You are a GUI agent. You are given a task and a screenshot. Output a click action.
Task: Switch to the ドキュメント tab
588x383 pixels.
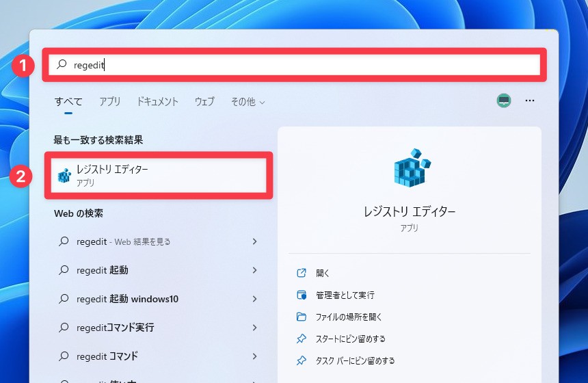coord(157,101)
